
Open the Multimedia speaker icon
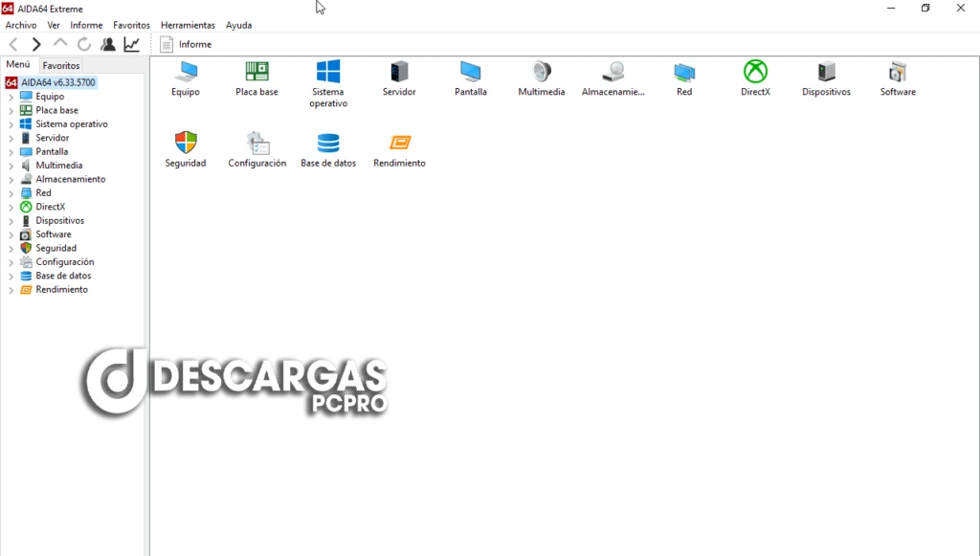[x=542, y=73]
